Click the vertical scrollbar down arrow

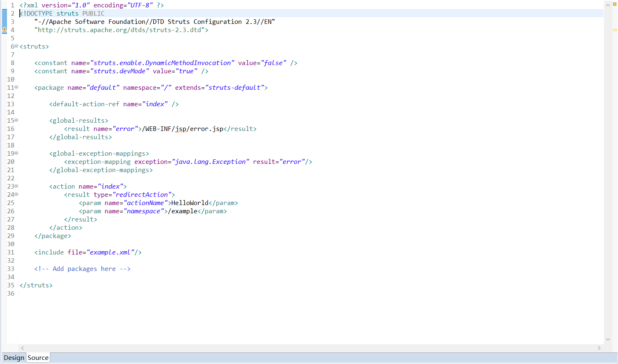tap(608, 339)
